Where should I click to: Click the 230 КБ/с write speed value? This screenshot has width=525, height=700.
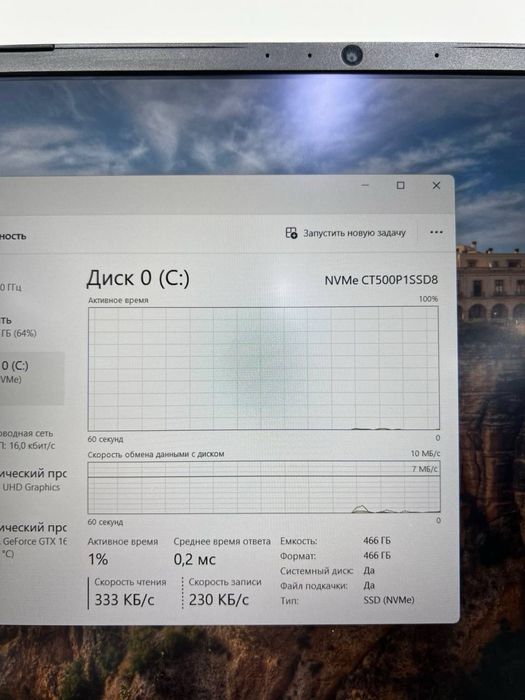(x=219, y=600)
